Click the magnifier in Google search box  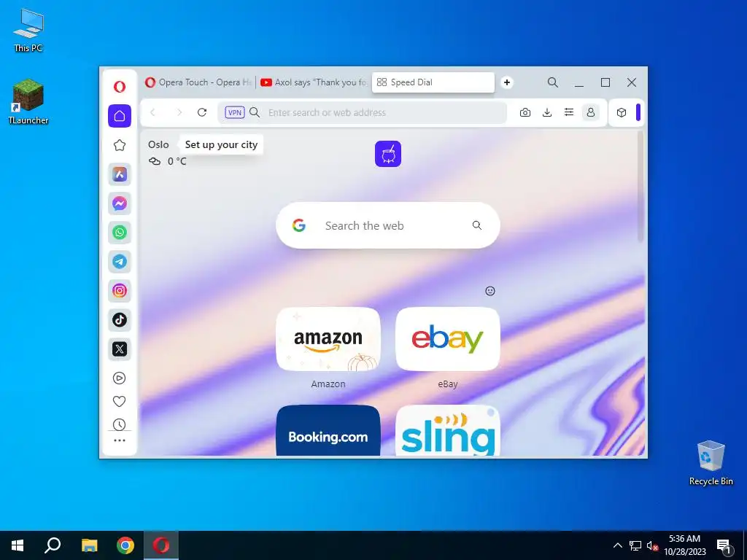(x=477, y=225)
